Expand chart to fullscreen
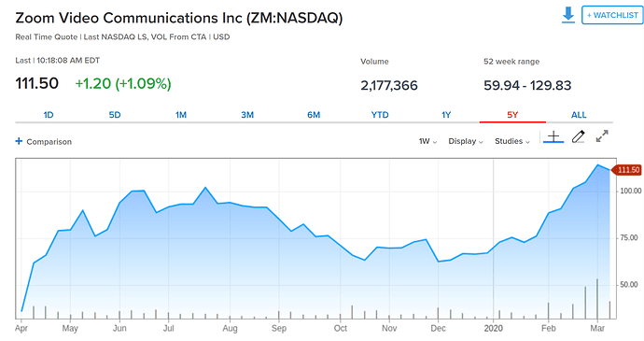Screen dimensions: 644x341 [602, 136]
